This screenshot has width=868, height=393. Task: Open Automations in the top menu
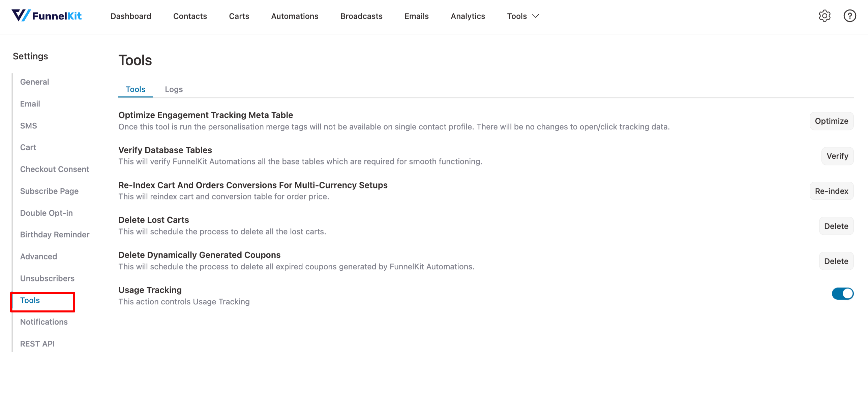295,16
